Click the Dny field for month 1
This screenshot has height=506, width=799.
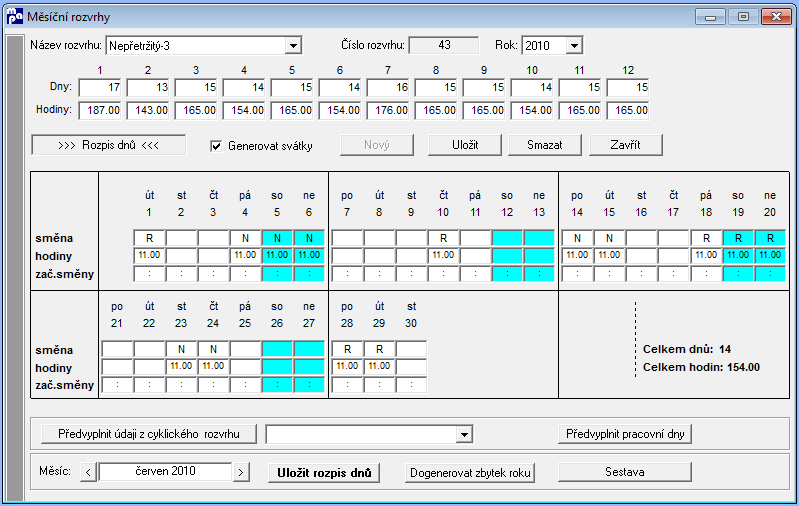(x=100, y=88)
